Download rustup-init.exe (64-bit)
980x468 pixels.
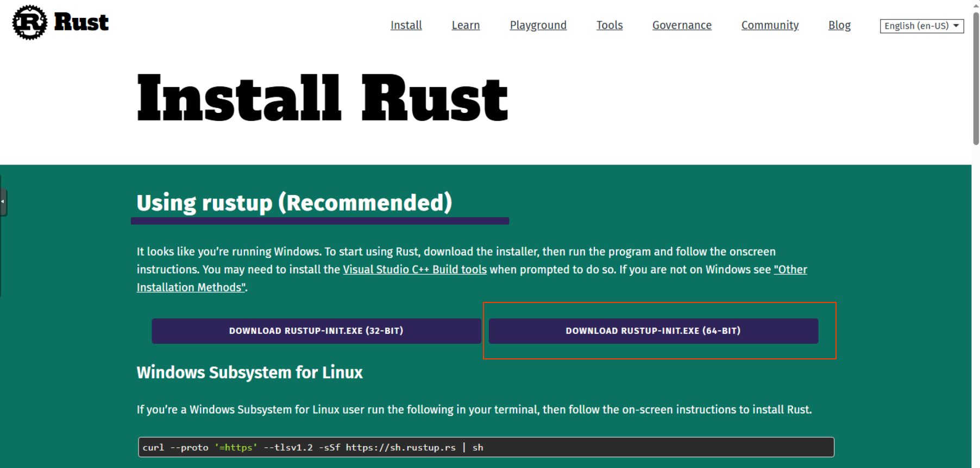653,331
